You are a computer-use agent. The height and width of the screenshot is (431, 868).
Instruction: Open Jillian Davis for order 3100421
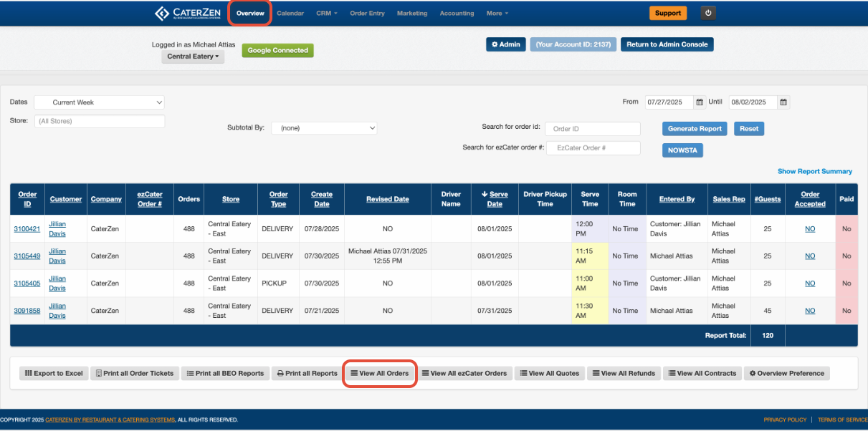pos(57,228)
